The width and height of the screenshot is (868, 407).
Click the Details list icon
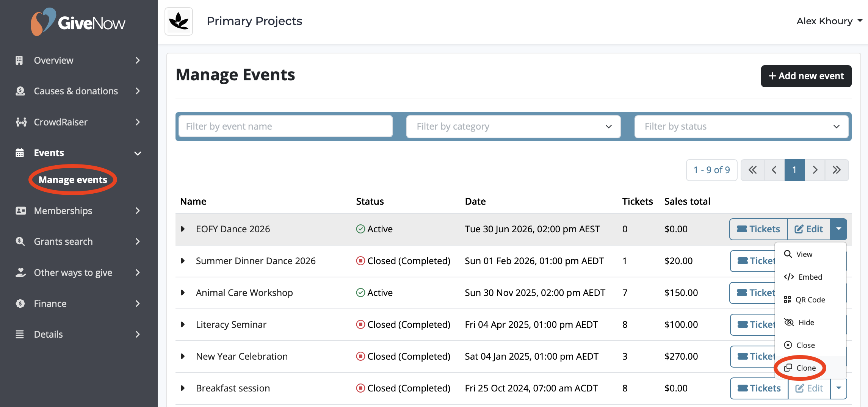click(x=20, y=334)
